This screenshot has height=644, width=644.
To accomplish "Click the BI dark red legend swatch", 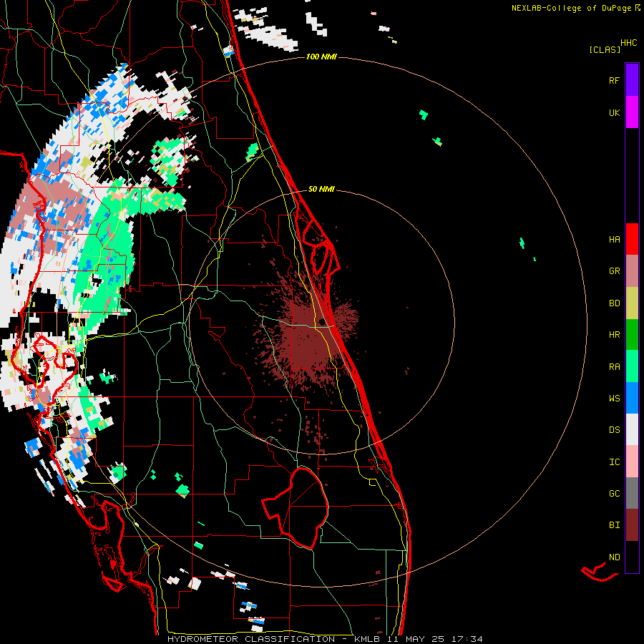I will pyautogui.click(x=632, y=525).
